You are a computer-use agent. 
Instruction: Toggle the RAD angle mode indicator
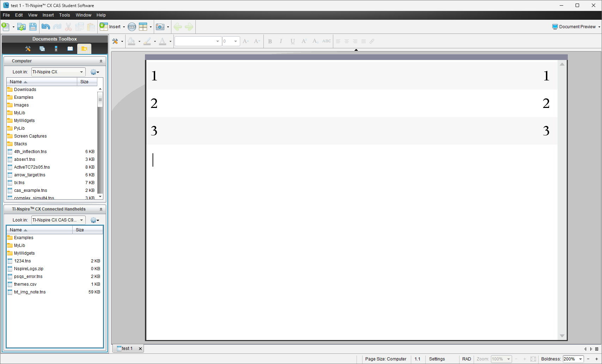[466, 359]
